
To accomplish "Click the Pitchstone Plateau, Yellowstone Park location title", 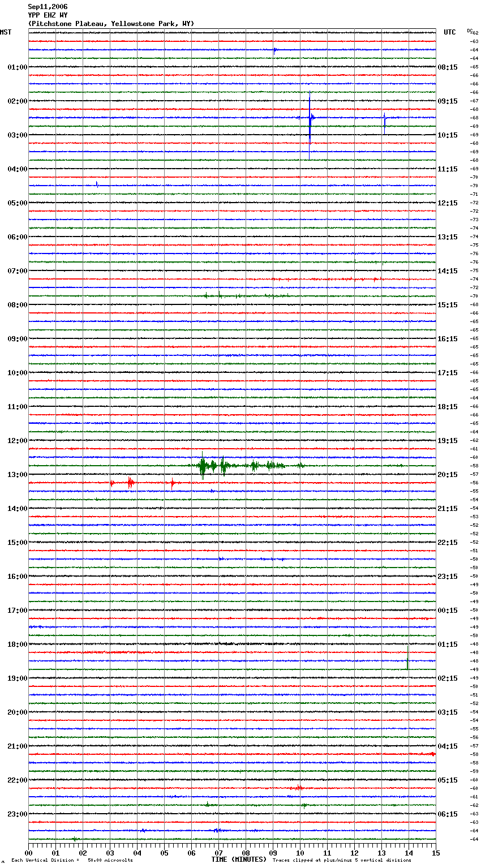I will coord(111,24).
